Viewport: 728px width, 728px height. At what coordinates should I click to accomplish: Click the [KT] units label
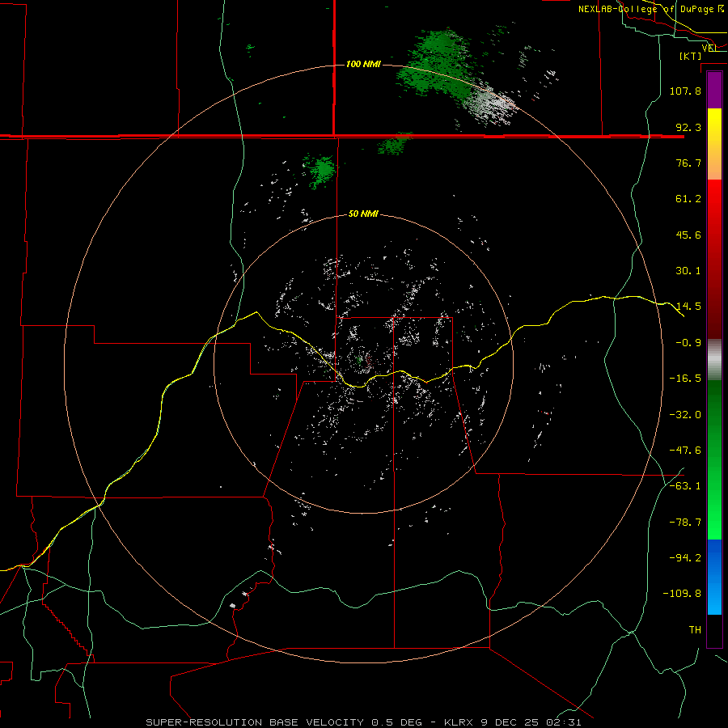pos(691,56)
